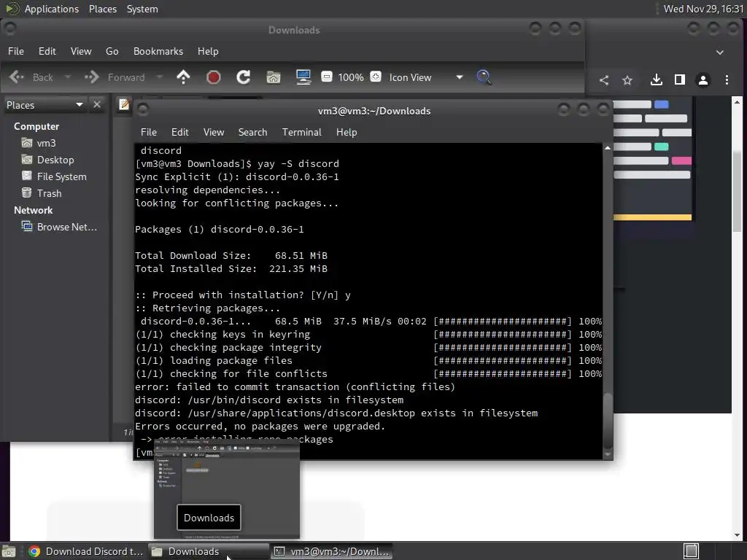Screen dimensions: 747x560
Task: Open the Icon View mode dropdown
Action: tap(426, 77)
